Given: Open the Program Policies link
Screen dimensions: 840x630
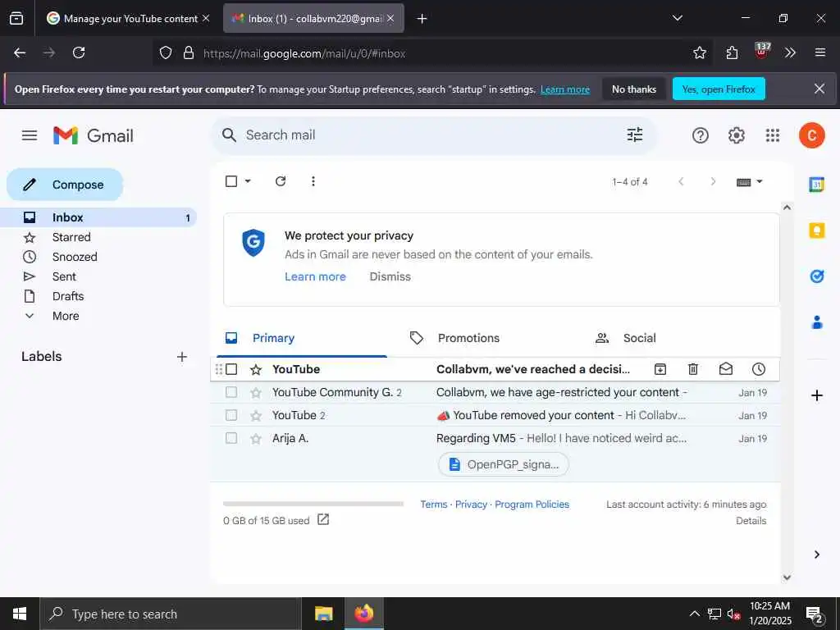Looking at the screenshot, I should (x=532, y=504).
